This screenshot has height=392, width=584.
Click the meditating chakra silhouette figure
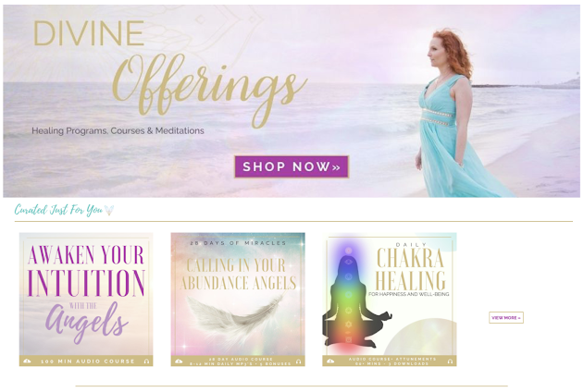(353, 298)
